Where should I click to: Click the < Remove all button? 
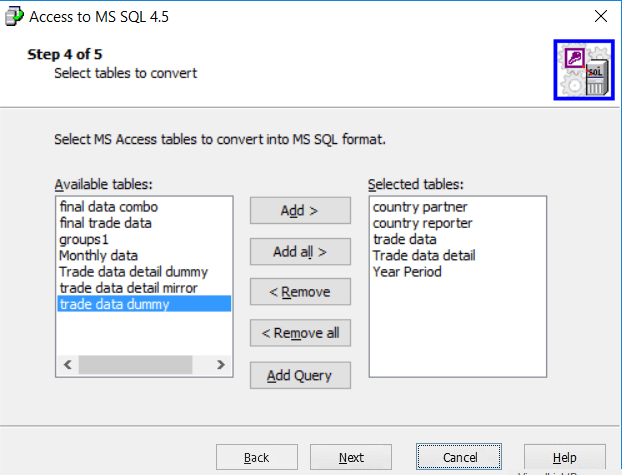click(300, 333)
